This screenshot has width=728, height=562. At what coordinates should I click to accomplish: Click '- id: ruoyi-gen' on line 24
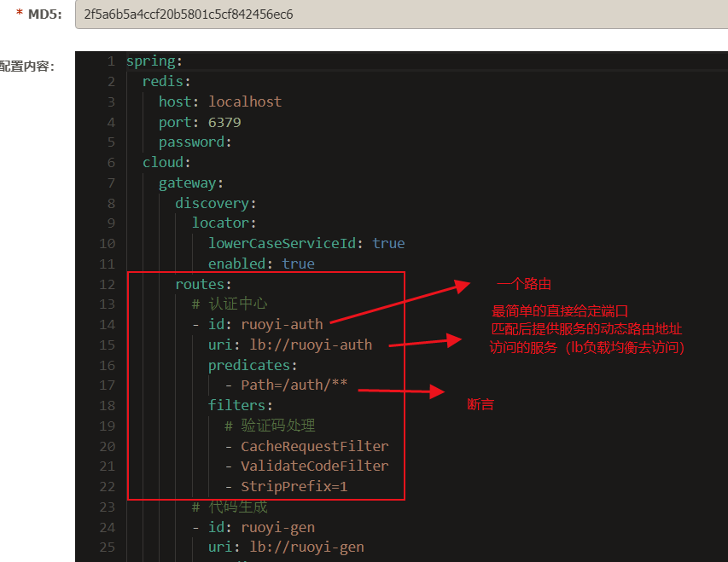tap(253, 528)
